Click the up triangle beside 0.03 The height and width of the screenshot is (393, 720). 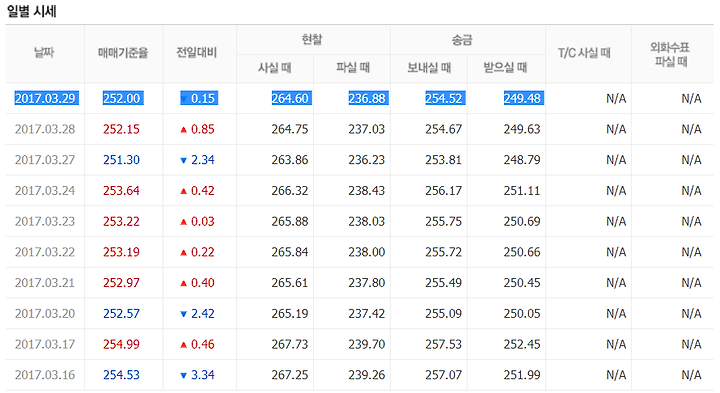[x=184, y=222]
